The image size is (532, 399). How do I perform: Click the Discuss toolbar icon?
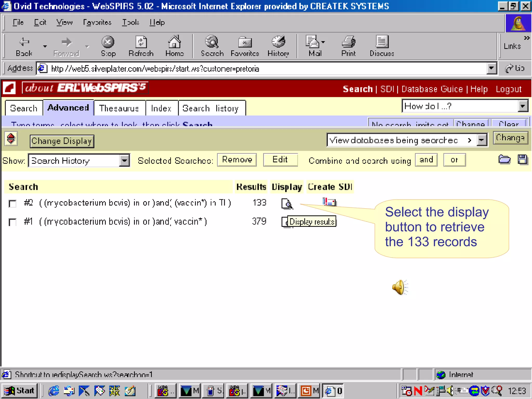pyautogui.click(x=382, y=46)
